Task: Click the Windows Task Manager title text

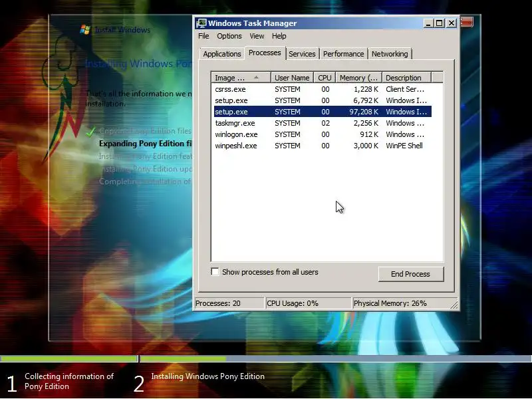Action: pos(253,23)
